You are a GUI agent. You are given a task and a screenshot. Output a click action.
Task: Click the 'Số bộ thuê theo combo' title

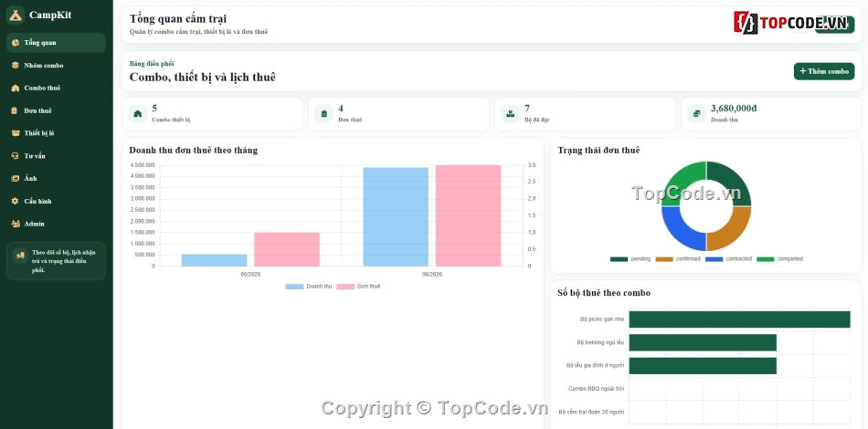click(604, 293)
